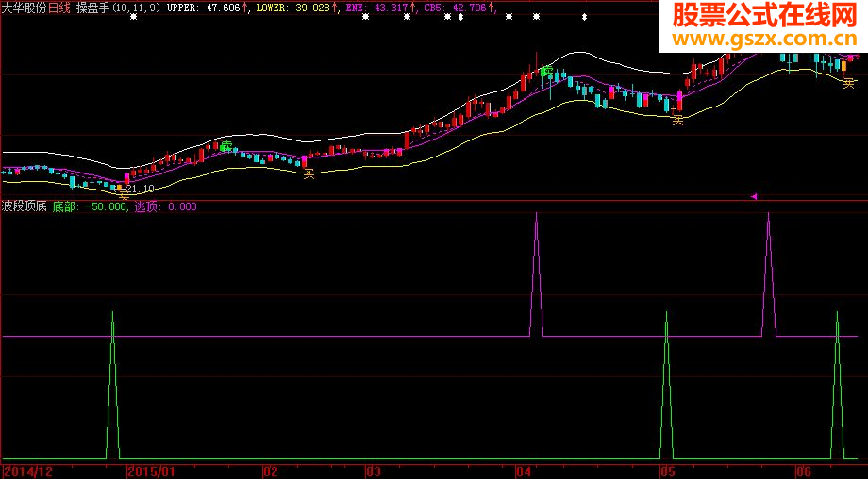
Task: Click the green 卖 signal near April peak
Action: click(547, 72)
